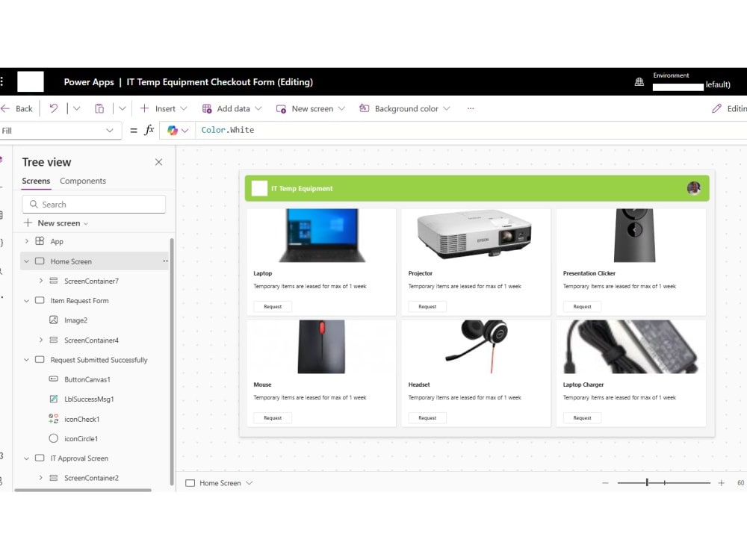Open the Home Screen selector at bottom

(219, 483)
